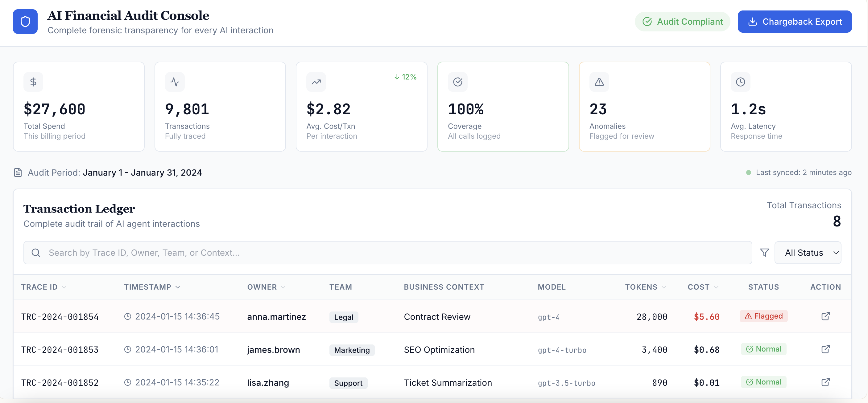Image resolution: width=868 pixels, height=403 pixels.
Task: Open external link for james.brown row
Action: 825,349
